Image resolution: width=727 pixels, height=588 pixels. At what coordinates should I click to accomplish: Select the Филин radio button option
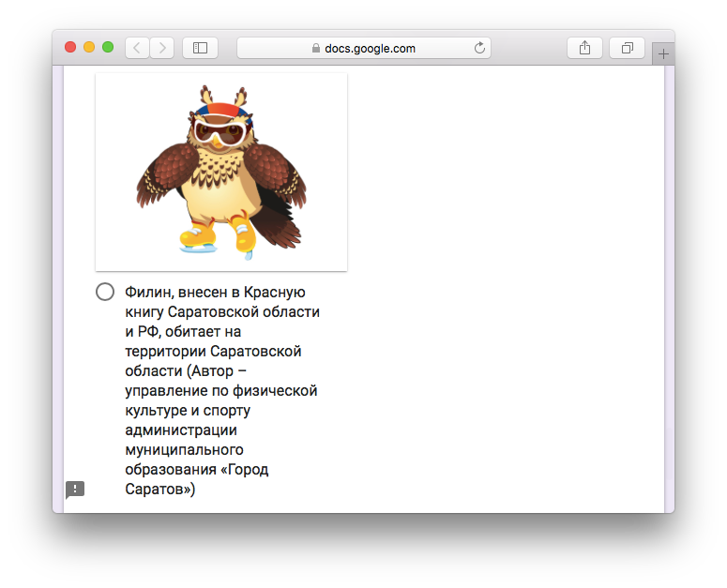(x=105, y=292)
